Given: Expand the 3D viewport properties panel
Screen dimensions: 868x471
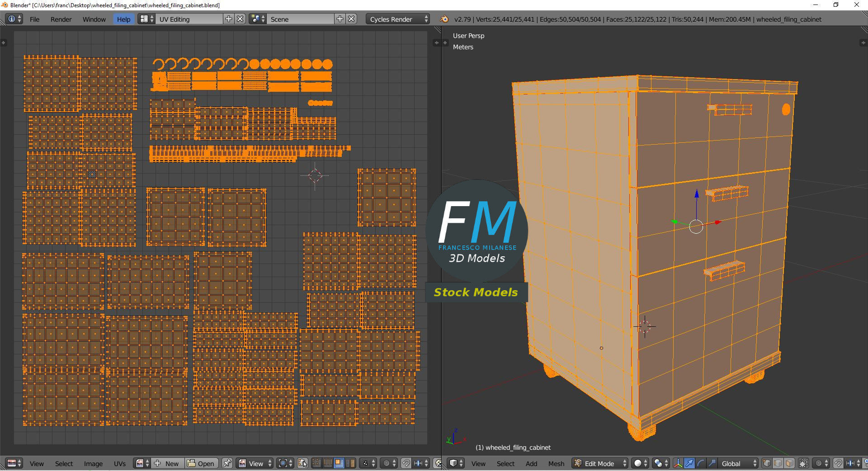Looking at the screenshot, I should pos(863,43).
